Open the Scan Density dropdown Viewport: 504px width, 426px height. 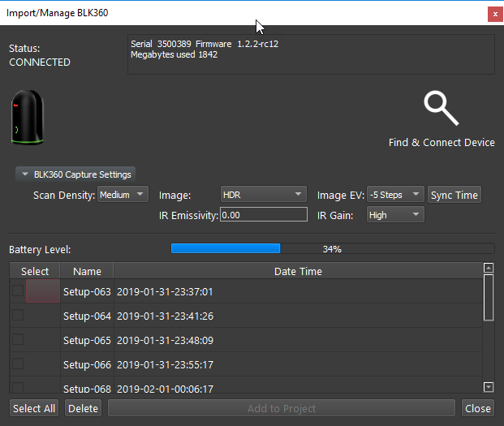123,195
